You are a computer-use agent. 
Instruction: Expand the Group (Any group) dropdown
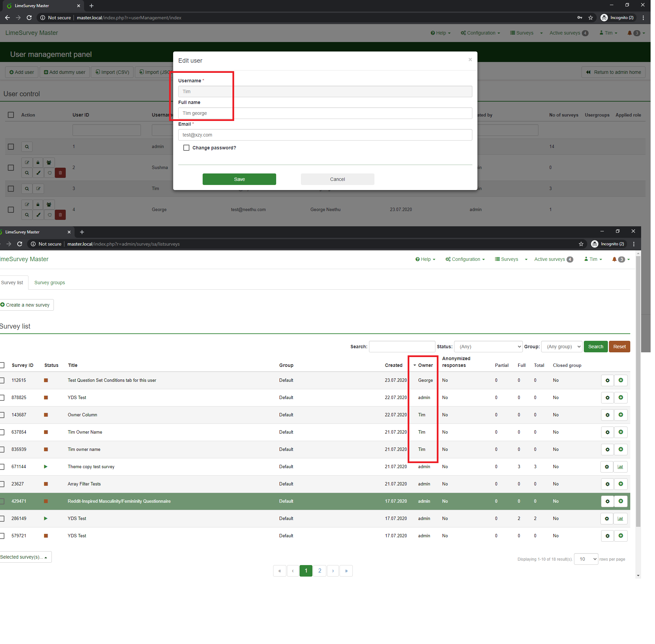(561, 347)
